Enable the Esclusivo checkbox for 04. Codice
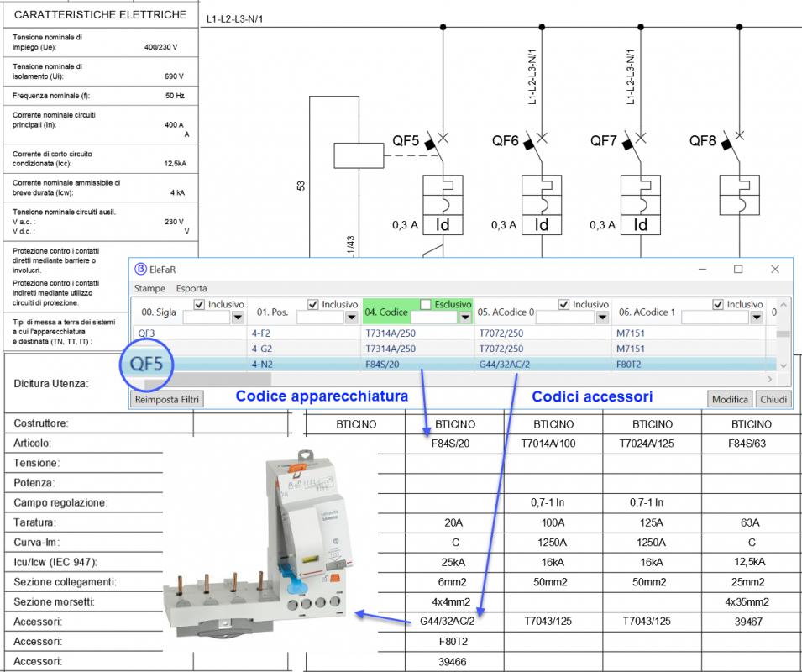The height and width of the screenshot is (672, 802). tap(426, 304)
